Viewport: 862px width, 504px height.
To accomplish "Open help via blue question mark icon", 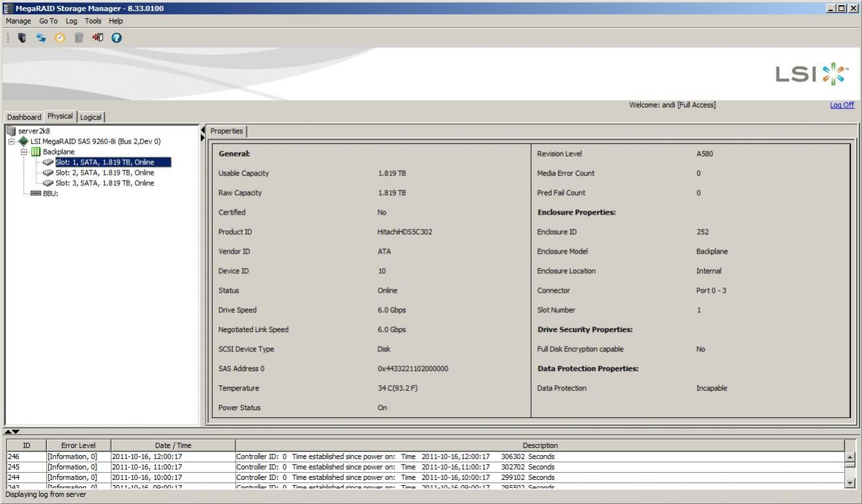I will [x=117, y=38].
